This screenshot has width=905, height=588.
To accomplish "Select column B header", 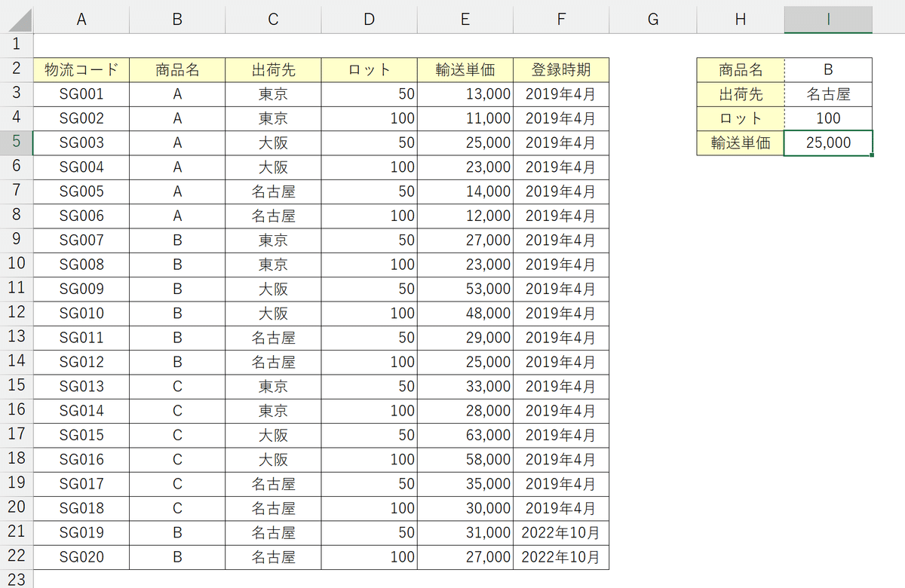I will click(x=177, y=20).
